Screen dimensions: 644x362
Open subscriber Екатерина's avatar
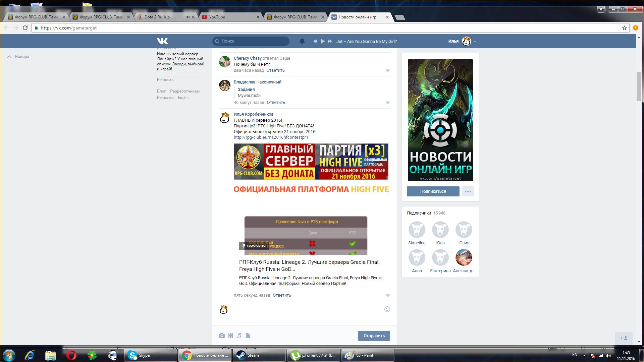[440, 257]
